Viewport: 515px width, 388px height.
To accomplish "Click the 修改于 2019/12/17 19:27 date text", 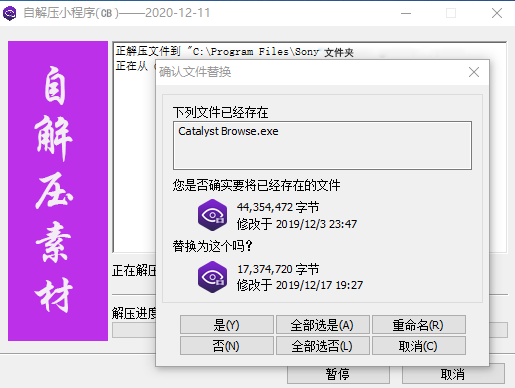I will 300,285.
